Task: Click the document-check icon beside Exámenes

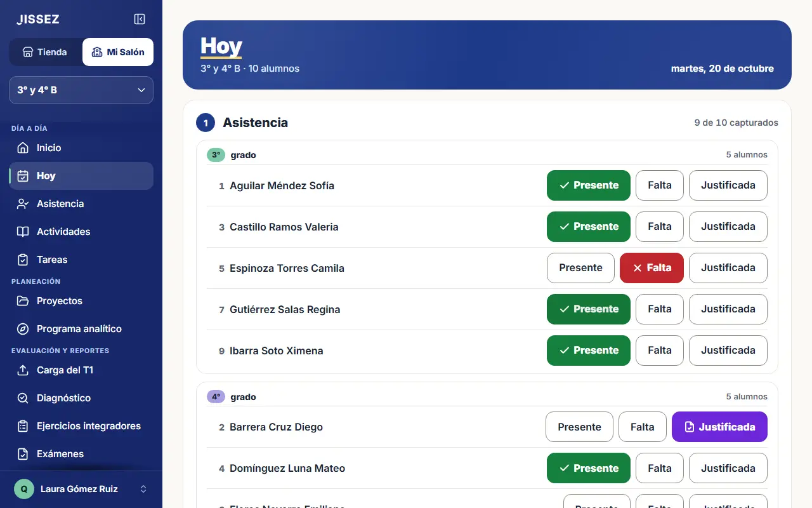Action: 23,454
